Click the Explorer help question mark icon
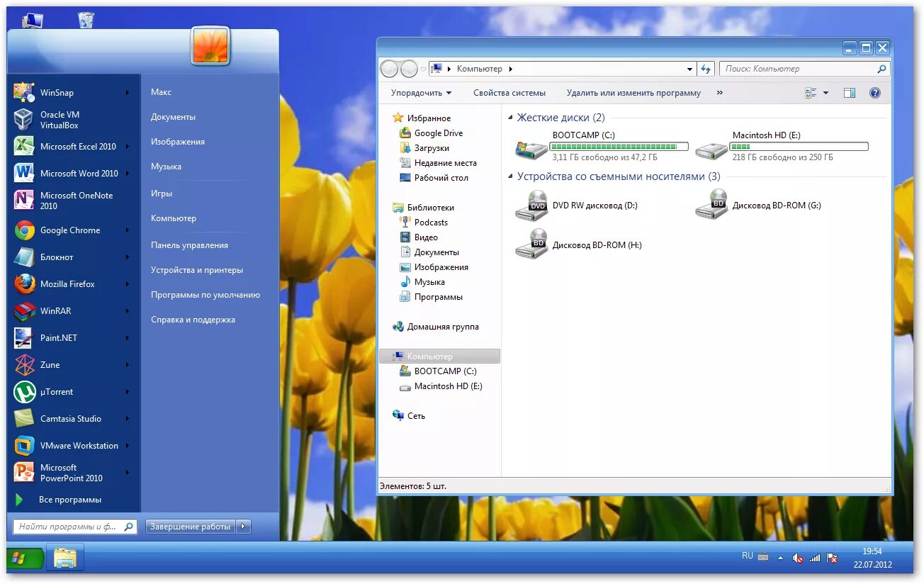The image size is (924, 584). click(x=874, y=93)
